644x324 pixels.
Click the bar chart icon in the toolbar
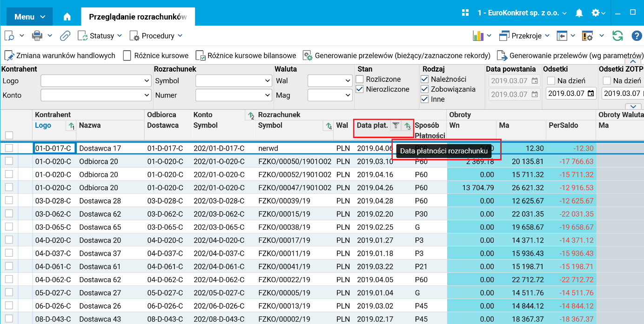pos(478,36)
